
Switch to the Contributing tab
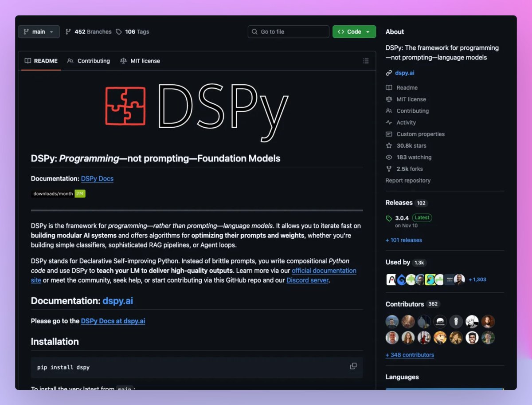[89, 61]
